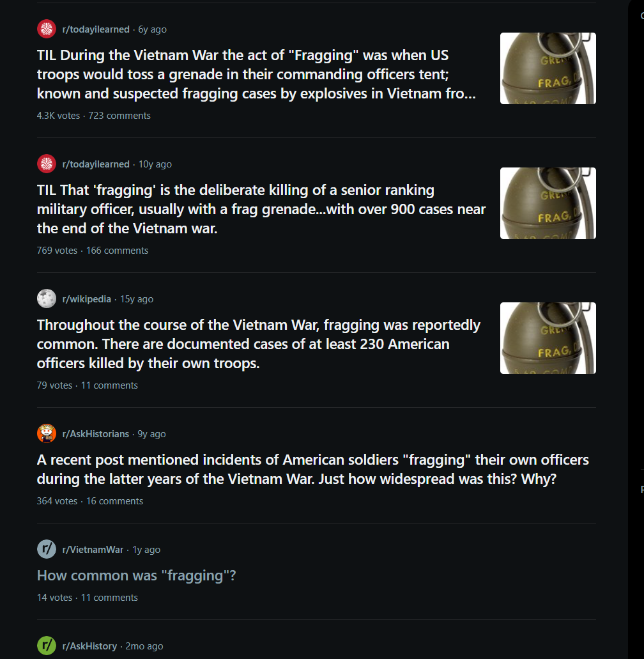Click the r/todayilearned avatar on the 10y-old post

click(x=47, y=164)
